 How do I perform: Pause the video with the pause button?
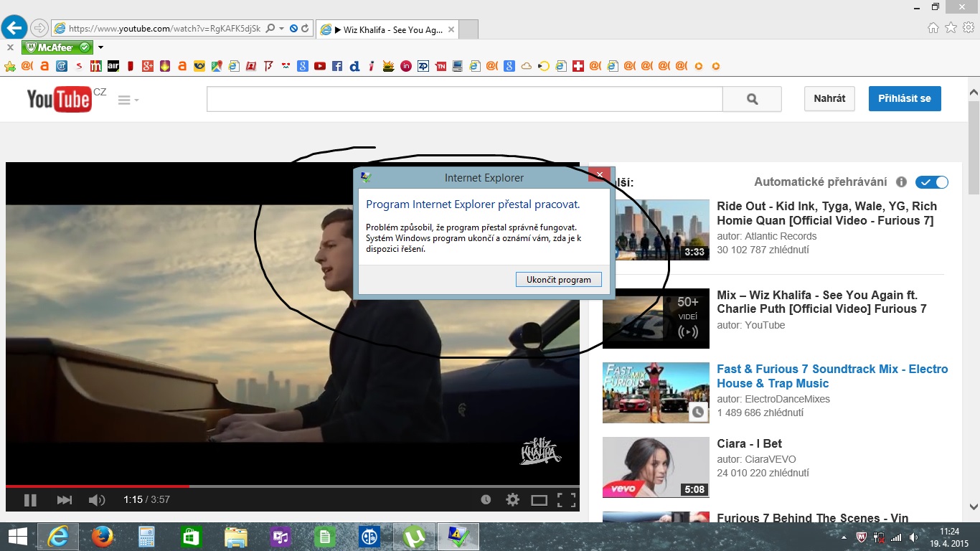coord(30,500)
